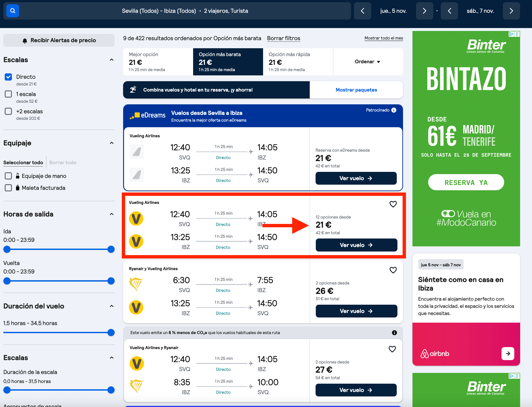Collapse the Equipaje section
532x407 pixels.
click(x=112, y=143)
